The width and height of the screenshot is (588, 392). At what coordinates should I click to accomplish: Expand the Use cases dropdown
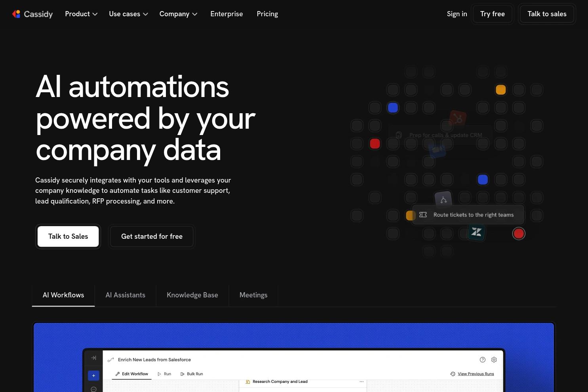tap(128, 14)
